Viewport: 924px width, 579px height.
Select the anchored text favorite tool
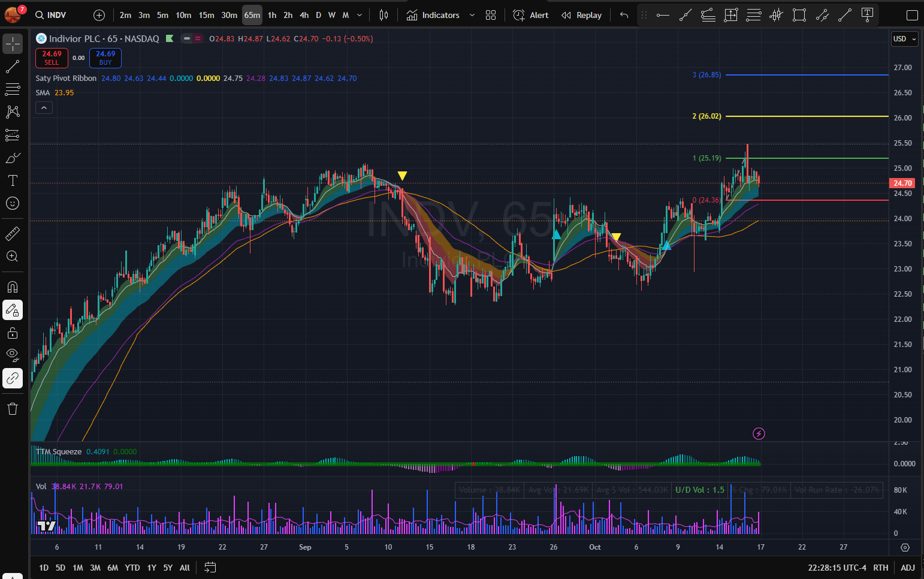pos(867,15)
